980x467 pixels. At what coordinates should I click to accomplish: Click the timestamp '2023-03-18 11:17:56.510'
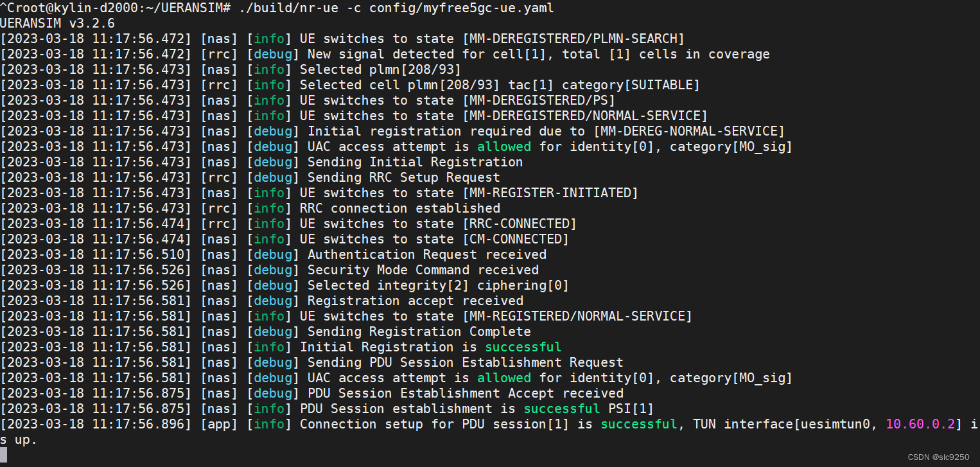coord(96,254)
